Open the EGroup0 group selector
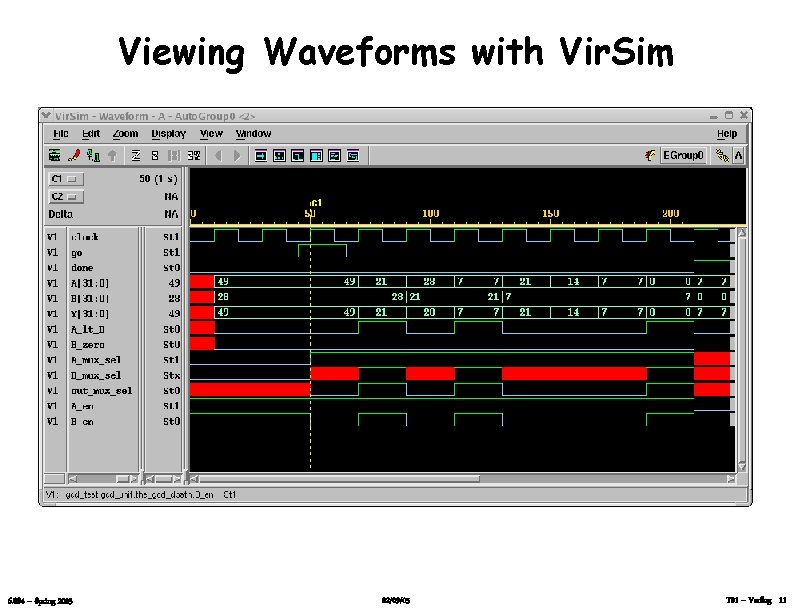The width and height of the screenshot is (792, 612). 683,155
